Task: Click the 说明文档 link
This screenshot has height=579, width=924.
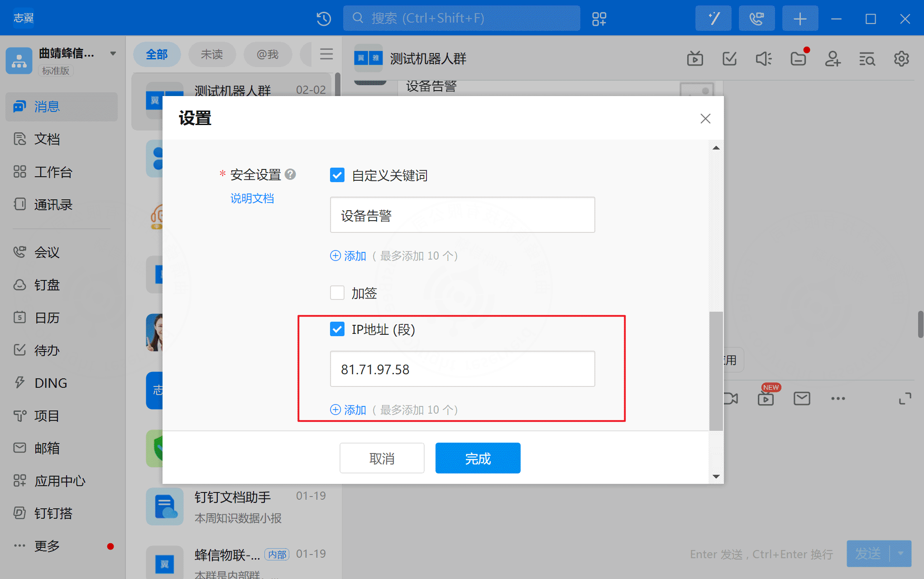Action: click(x=252, y=198)
